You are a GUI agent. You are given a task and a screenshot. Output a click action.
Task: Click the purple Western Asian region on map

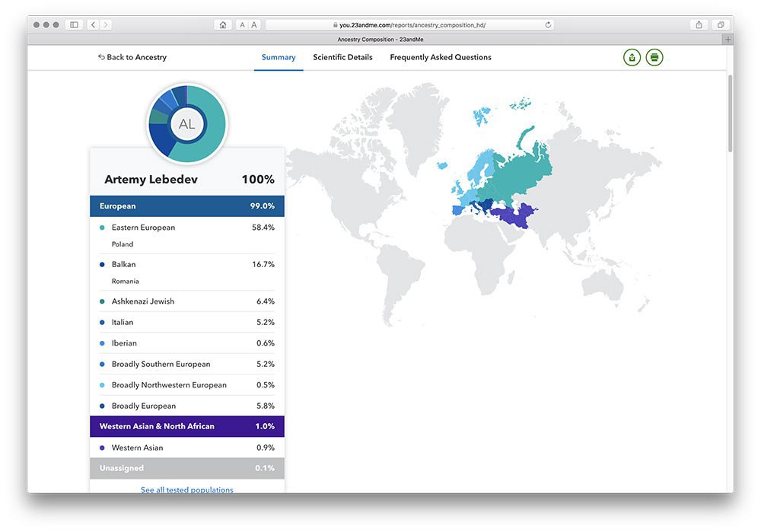514,216
